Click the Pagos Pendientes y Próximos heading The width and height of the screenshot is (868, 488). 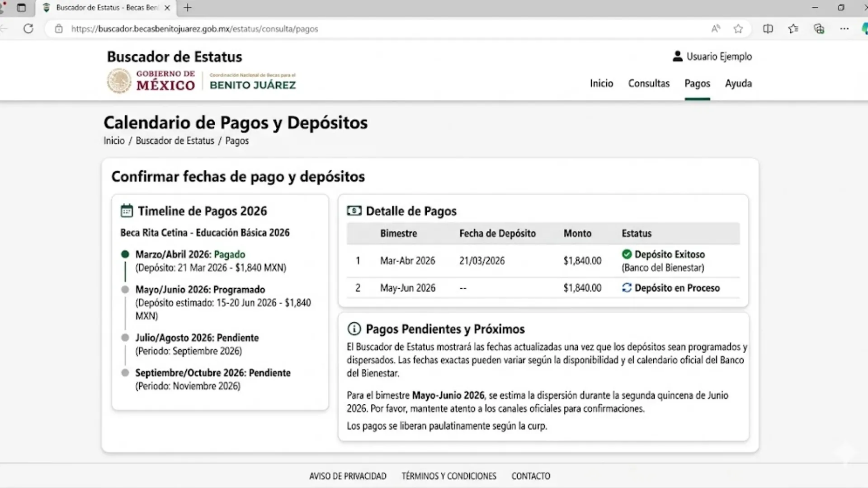click(445, 329)
